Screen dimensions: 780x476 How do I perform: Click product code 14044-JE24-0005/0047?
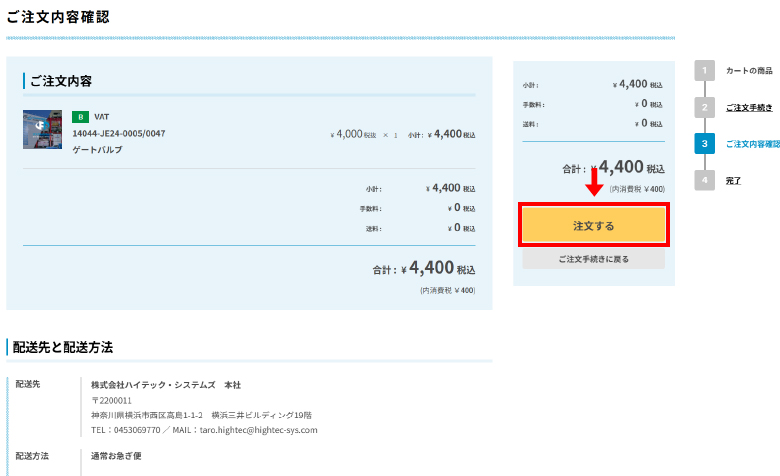pos(119,133)
